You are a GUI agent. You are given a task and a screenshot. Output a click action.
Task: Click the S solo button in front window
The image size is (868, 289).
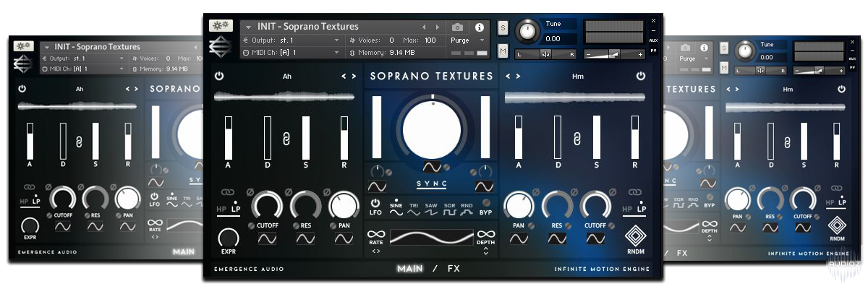pyautogui.click(x=503, y=28)
